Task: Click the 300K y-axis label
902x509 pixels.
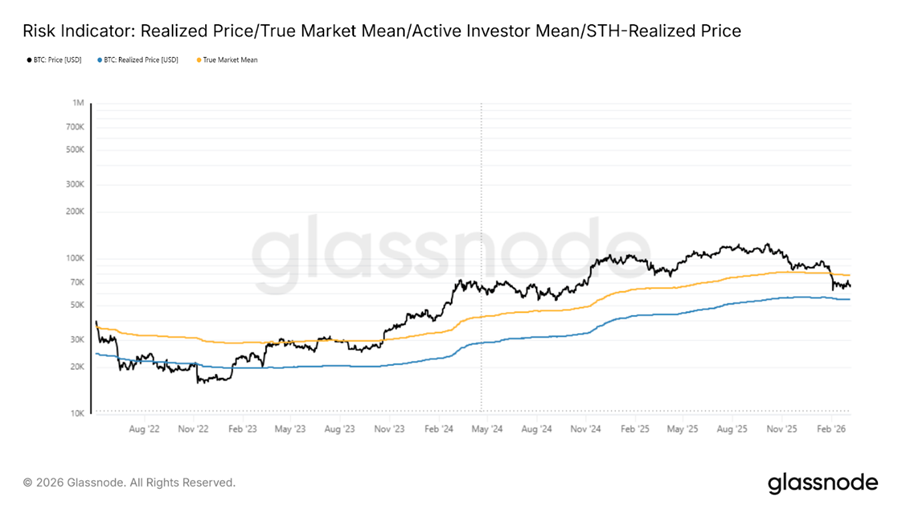Action: [74, 184]
